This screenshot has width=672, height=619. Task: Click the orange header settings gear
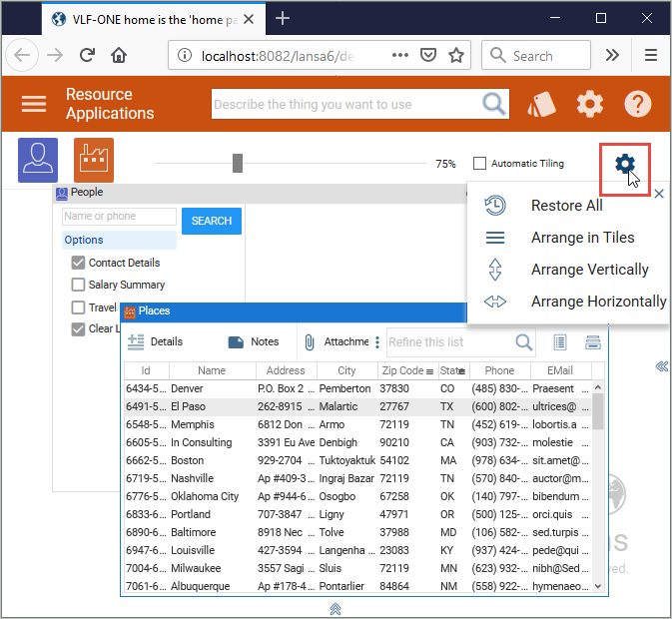(x=590, y=104)
